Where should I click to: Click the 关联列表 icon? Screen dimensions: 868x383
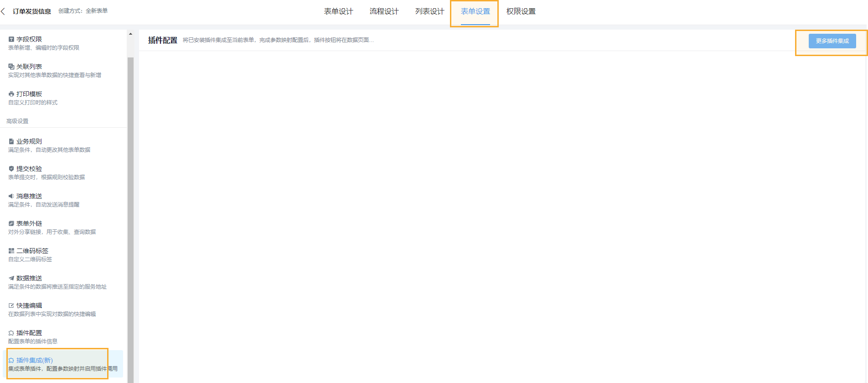(11, 67)
